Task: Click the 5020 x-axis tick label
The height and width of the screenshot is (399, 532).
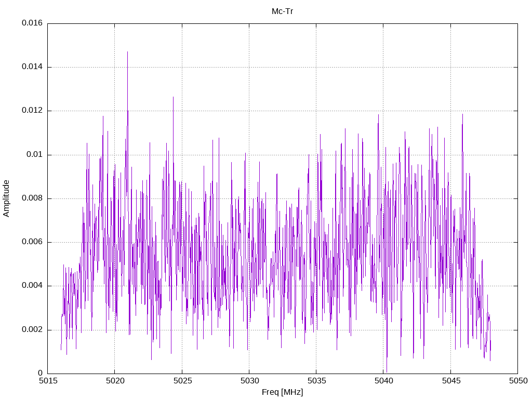Action: tap(115, 381)
